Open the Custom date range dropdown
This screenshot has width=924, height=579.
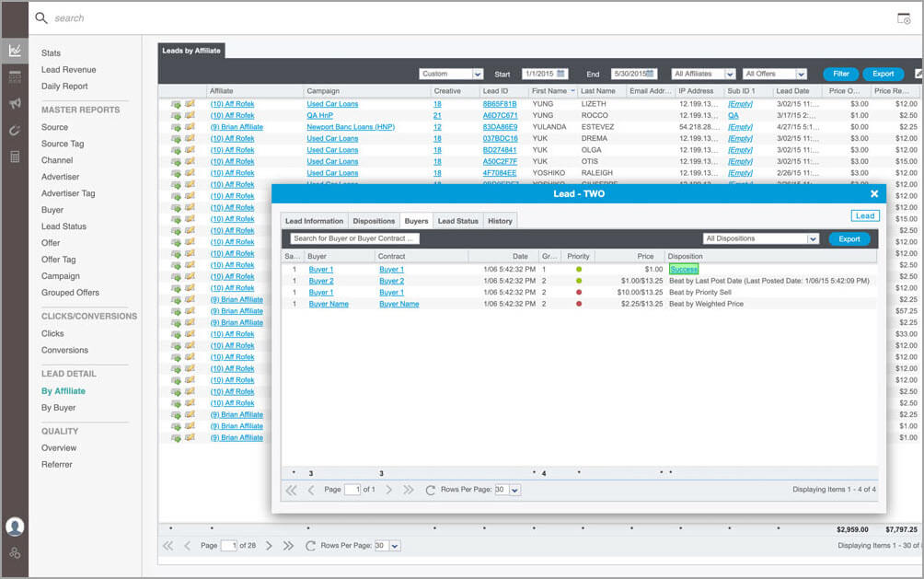[x=477, y=74]
